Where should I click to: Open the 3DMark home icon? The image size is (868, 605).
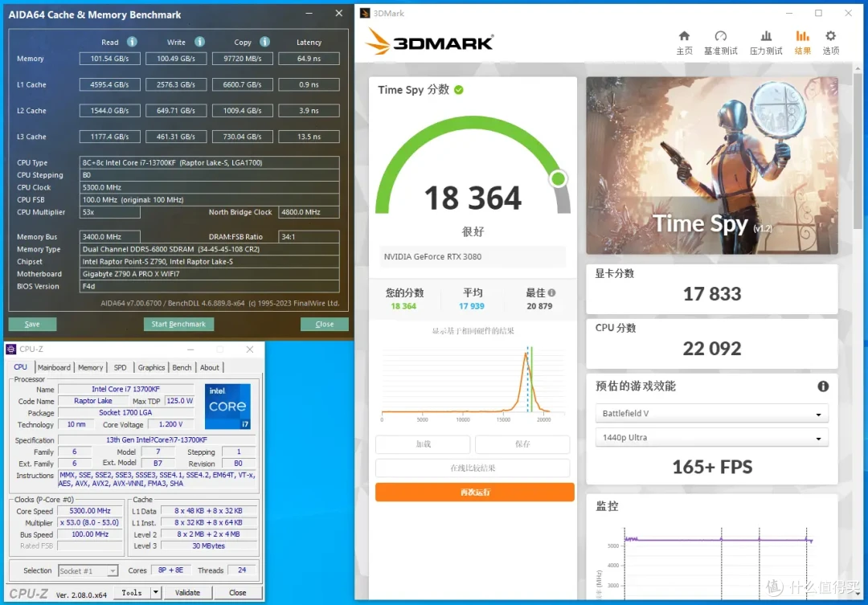tap(684, 36)
